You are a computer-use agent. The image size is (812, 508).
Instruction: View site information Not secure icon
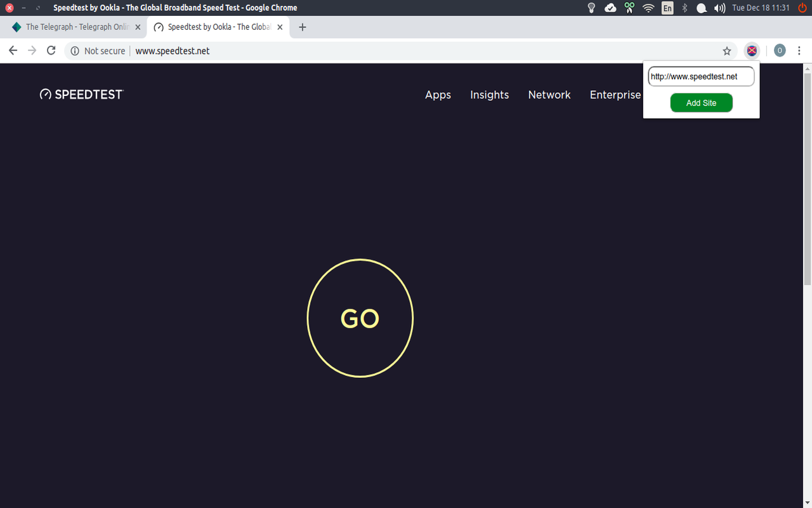[75, 51]
